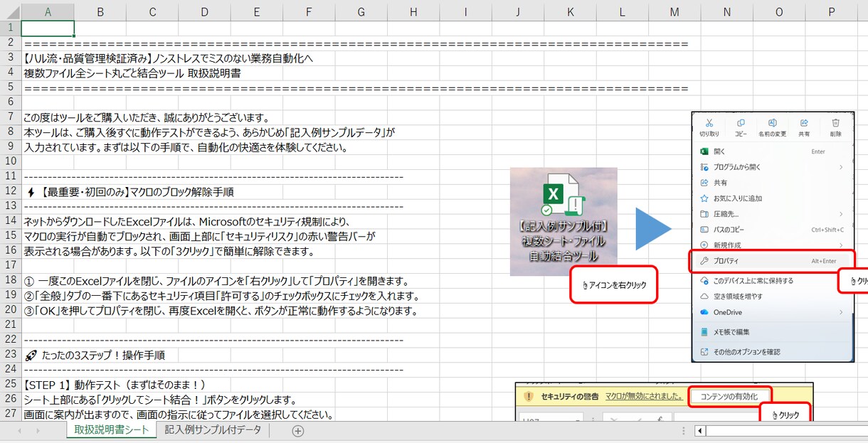Select the Excel file icon picture

click(563, 221)
